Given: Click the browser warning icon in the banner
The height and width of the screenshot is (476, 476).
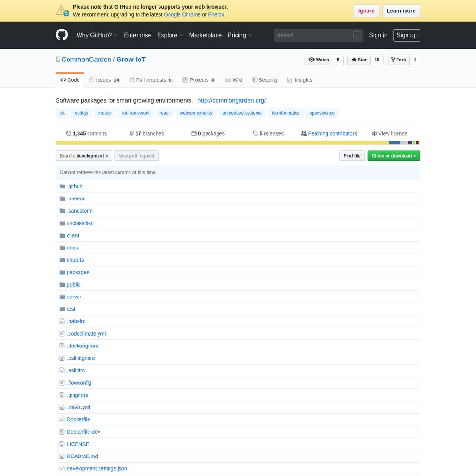Looking at the screenshot, I should coord(62,10).
